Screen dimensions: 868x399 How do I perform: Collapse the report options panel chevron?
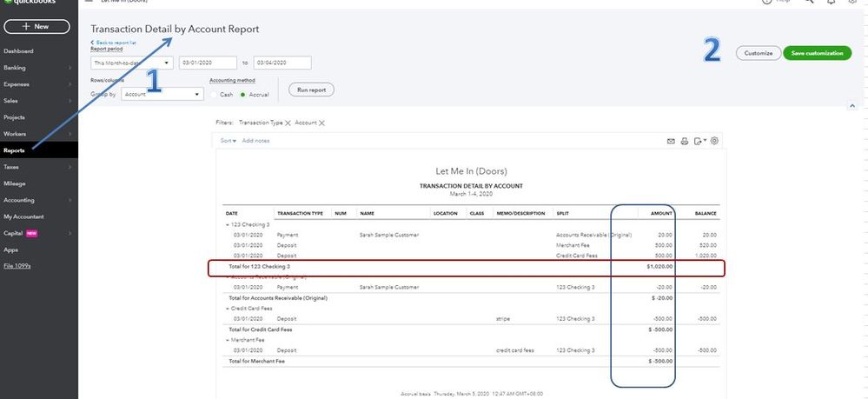click(x=851, y=105)
